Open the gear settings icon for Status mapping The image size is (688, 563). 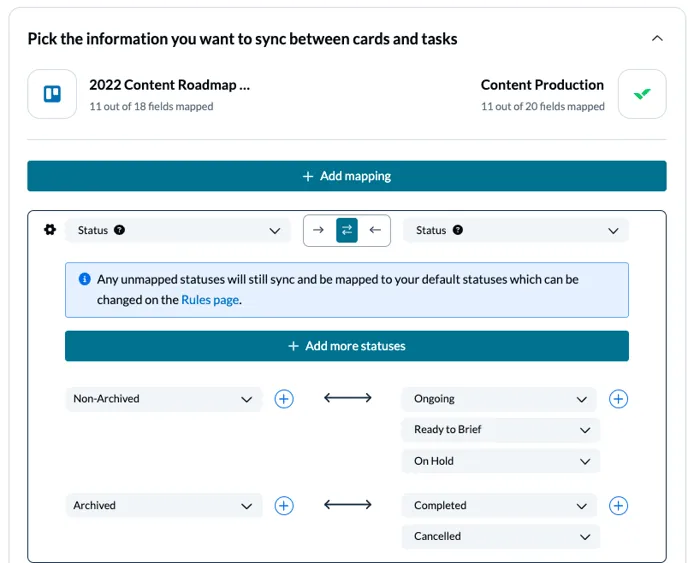click(50, 230)
